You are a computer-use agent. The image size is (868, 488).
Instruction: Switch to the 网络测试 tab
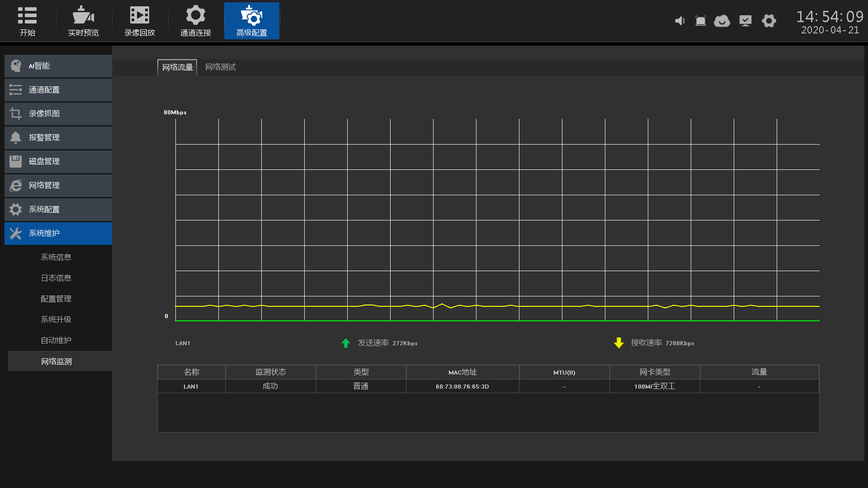coord(221,67)
